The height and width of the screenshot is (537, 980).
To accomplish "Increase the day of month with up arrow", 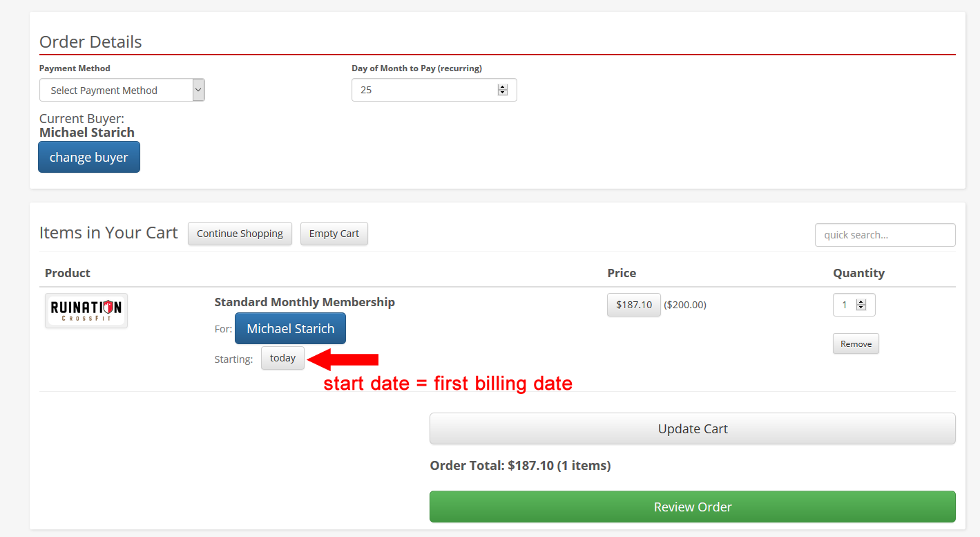I will 503,87.
